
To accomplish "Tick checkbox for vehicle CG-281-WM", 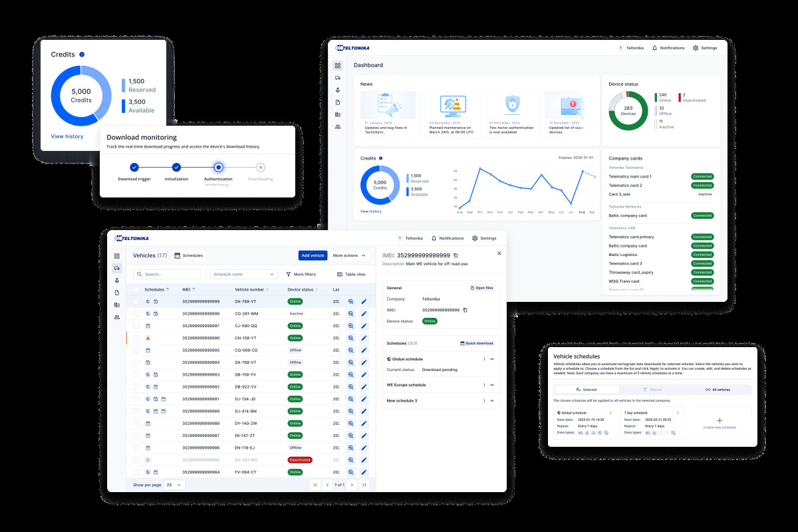I will click(x=136, y=313).
